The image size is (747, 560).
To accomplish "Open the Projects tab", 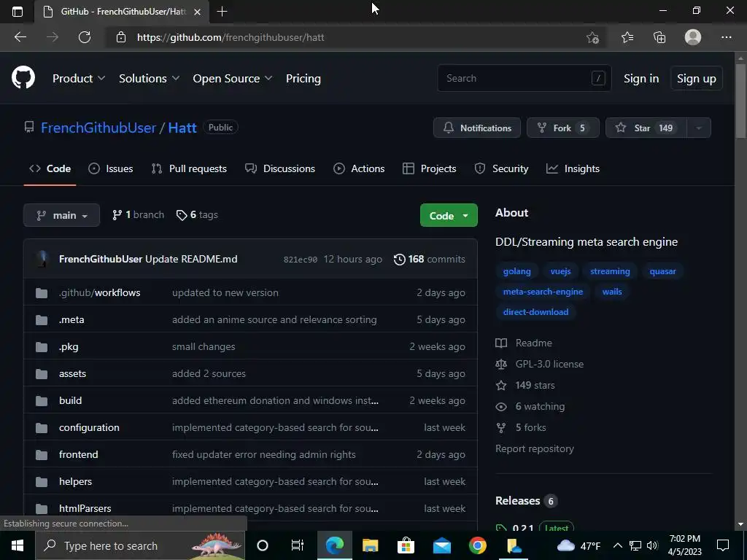I will point(429,168).
